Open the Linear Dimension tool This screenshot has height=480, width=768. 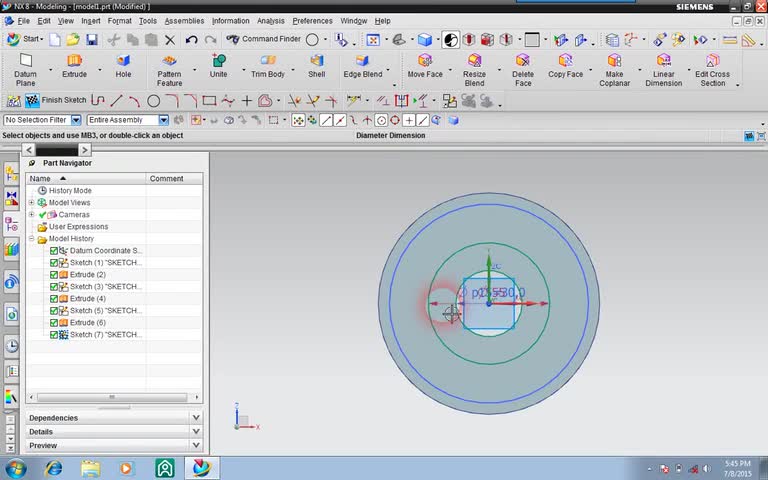(663, 62)
